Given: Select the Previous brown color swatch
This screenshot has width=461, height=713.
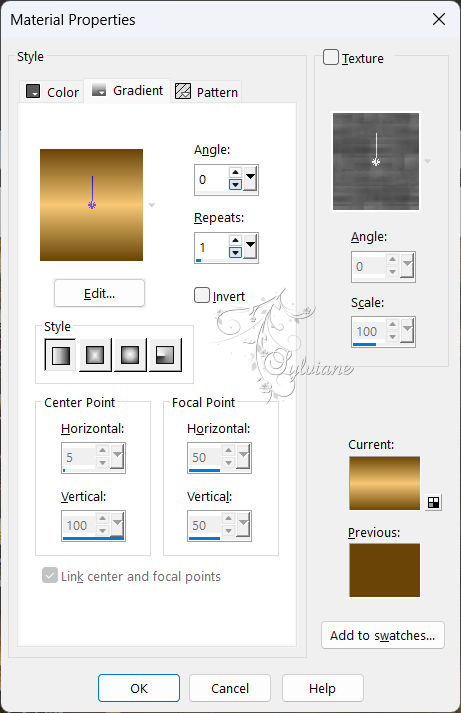Looking at the screenshot, I should (x=385, y=570).
